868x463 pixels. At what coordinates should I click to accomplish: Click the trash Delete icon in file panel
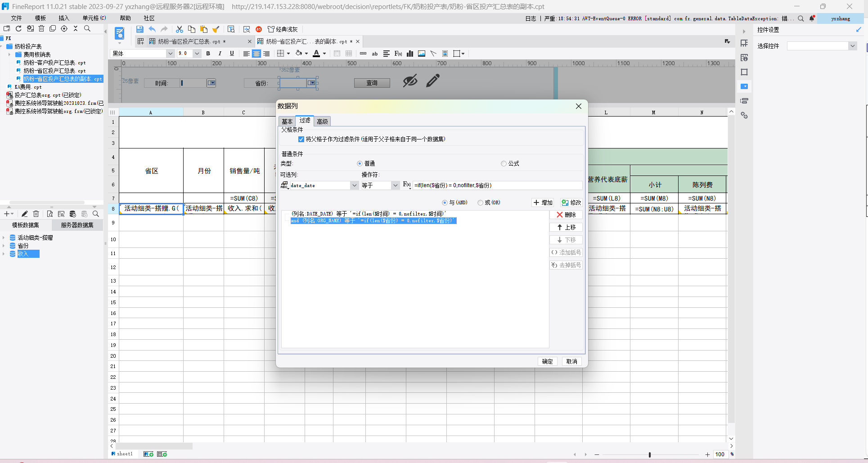41,28
